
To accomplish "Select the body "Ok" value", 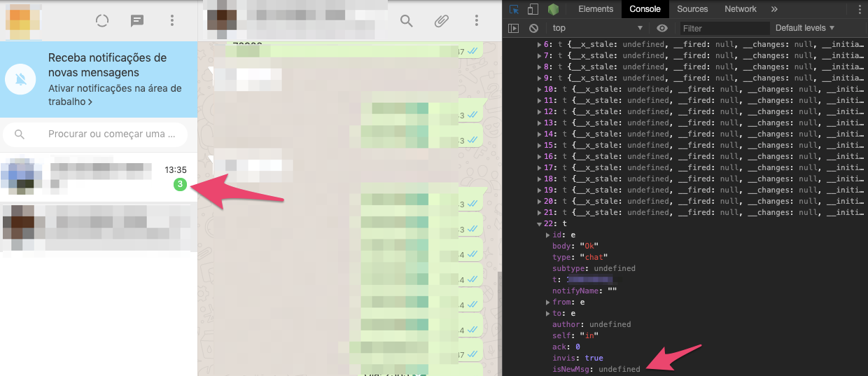I will point(591,246).
